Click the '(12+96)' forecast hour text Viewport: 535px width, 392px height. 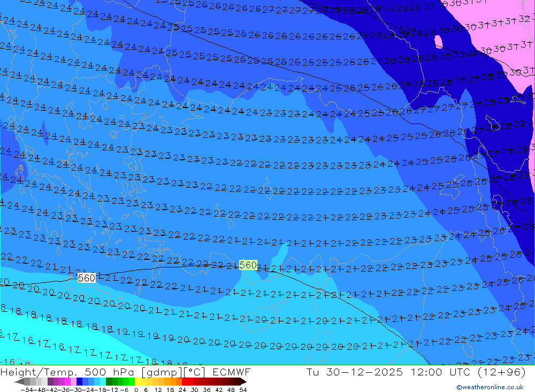coord(502,372)
